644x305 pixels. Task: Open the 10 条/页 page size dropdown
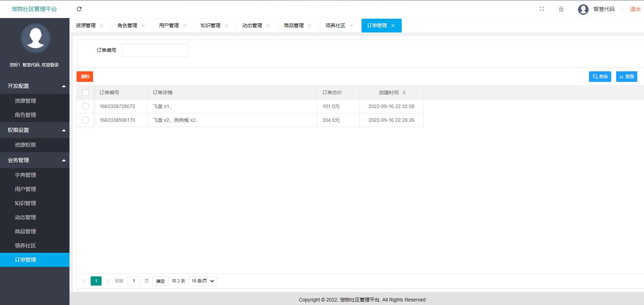coord(203,281)
